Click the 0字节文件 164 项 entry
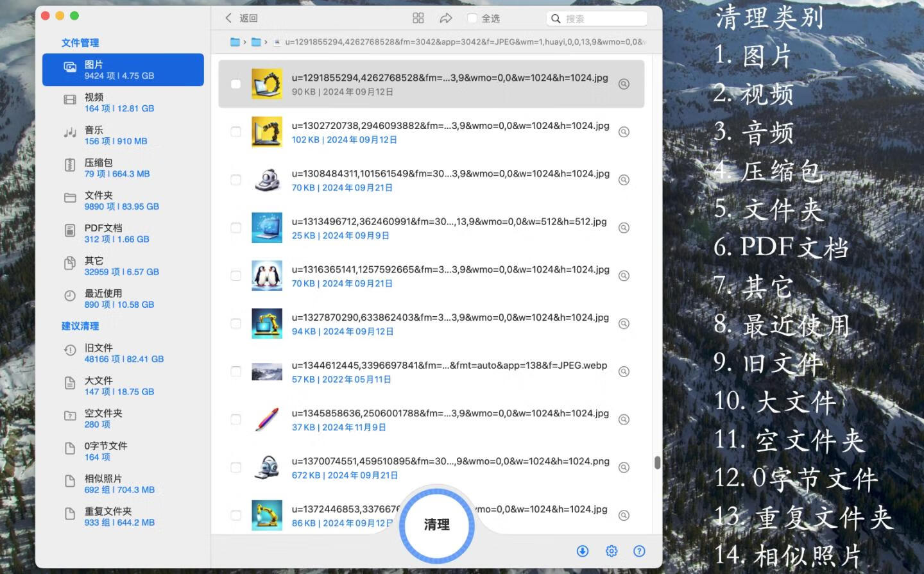Image resolution: width=924 pixels, height=574 pixels. coord(123,452)
